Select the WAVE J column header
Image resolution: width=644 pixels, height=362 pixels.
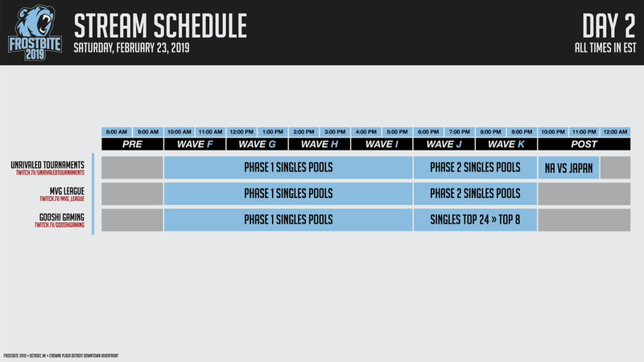tap(444, 144)
